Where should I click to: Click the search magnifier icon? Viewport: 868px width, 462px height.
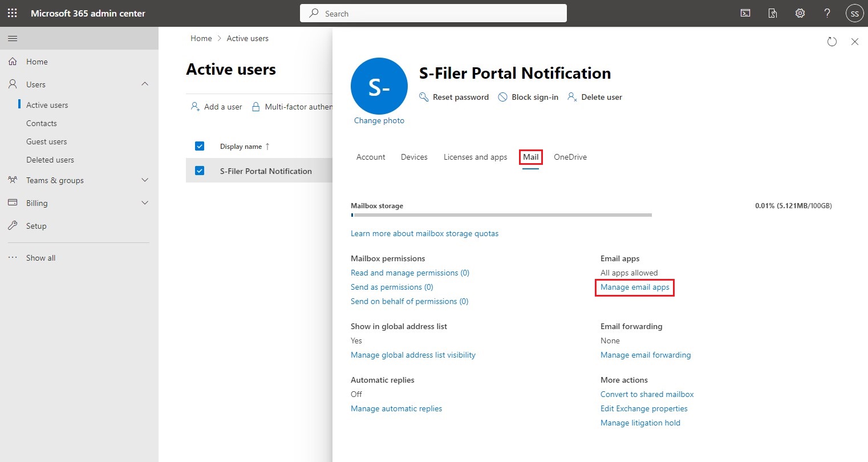coord(314,13)
